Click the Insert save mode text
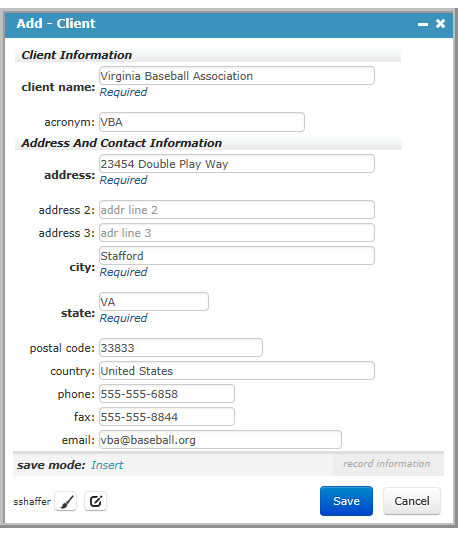The width and height of the screenshot is (458, 536). [x=107, y=465]
